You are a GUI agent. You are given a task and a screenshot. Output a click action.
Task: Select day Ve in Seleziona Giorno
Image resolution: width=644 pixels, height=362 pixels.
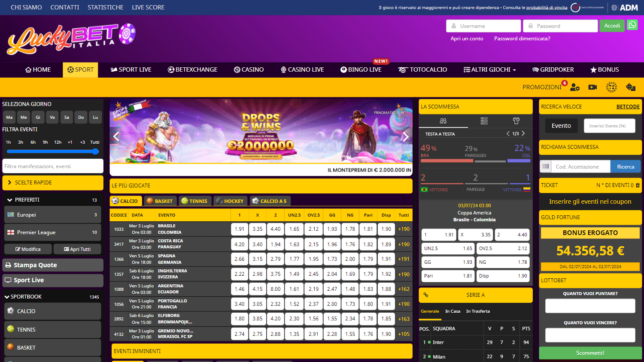point(52,117)
